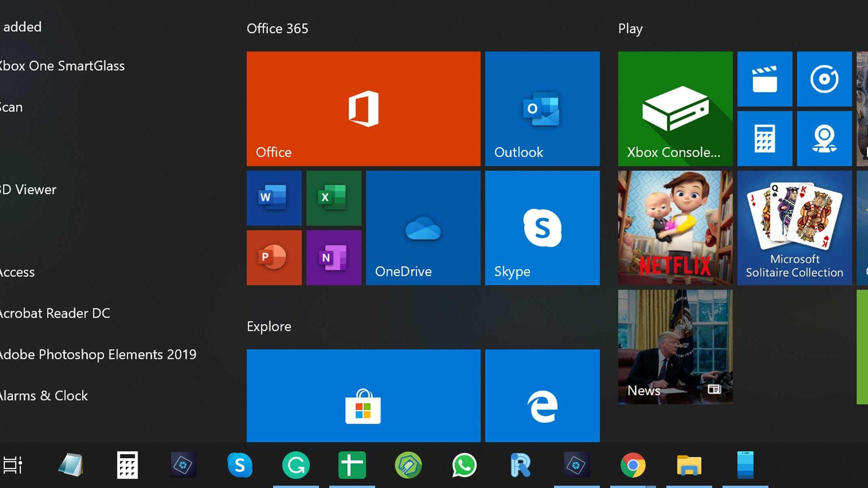The width and height of the screenshot is (868, 488).
Task: Open the Netflix tile
Action: 676,228
